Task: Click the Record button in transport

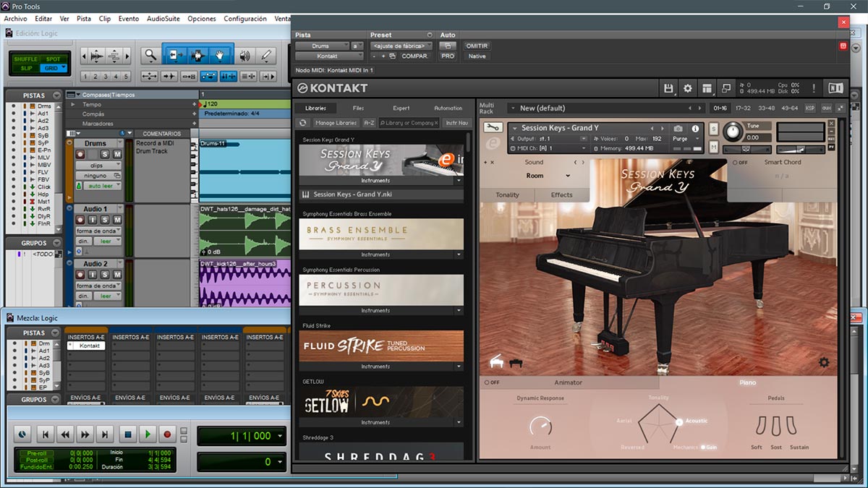Action: (167, 435)
